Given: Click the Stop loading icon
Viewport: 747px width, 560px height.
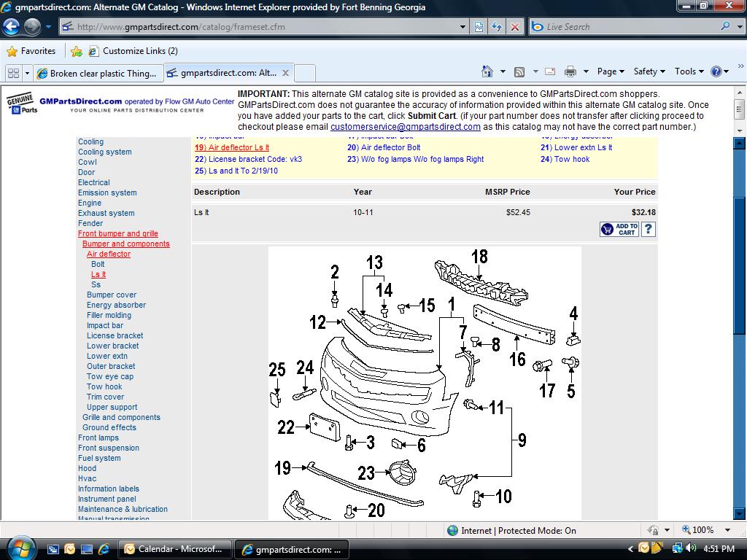Looking at the screenshot, I should 515,27.
